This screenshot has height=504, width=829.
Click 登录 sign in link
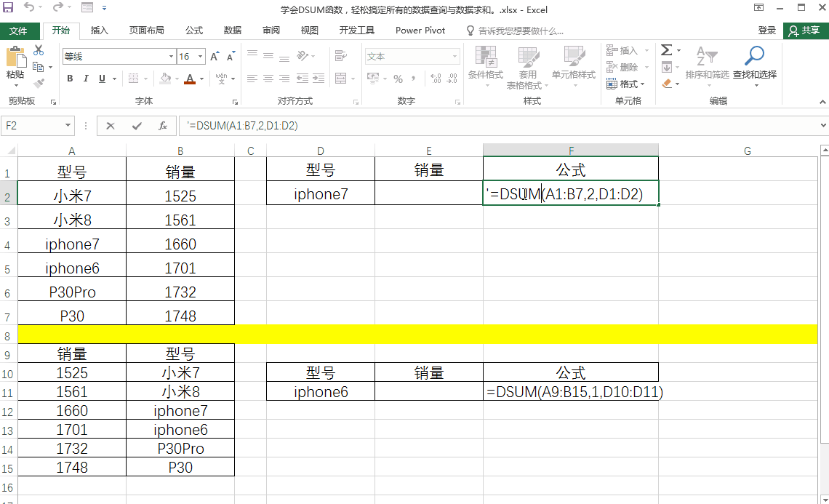pos(766,31)
